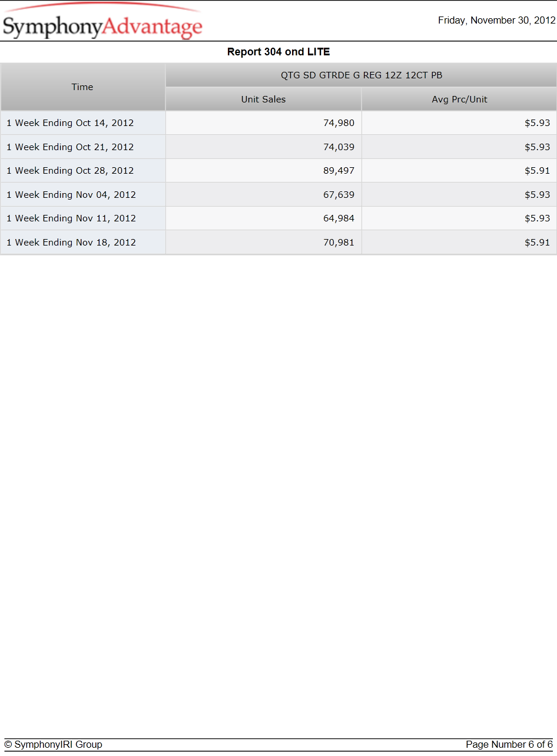Screen dimensions: 557x756
Task: Select the Week Ending Oct 14, 2012 row
Action: point(278,123)
